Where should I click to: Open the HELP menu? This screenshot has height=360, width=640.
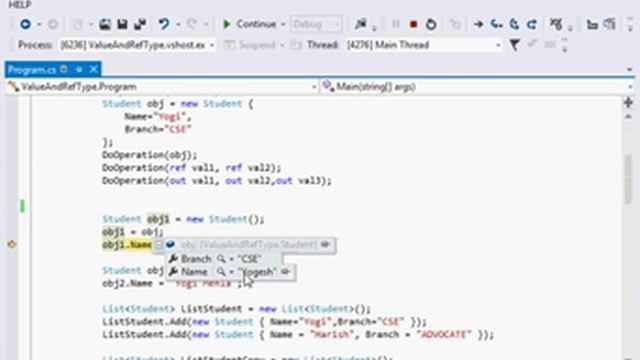20,5
